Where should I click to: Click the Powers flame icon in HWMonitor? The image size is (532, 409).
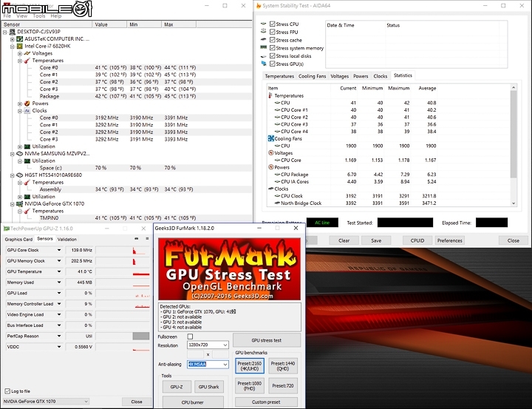pos(27,104)
